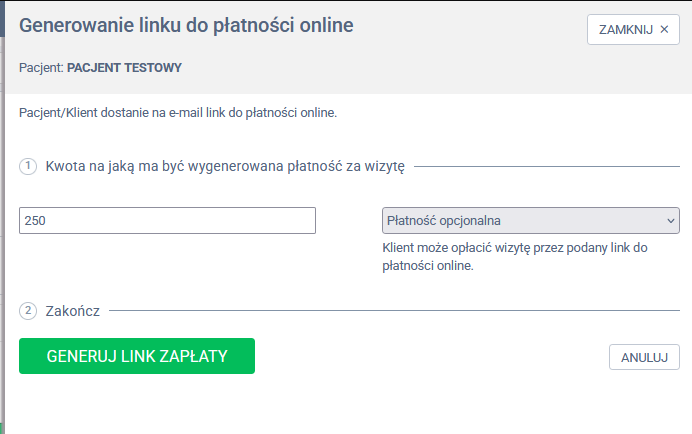Click helper text Klient może opłacić wizytę
The width and height of the screenshot is (692, 434).
pyautogui.click(x=515, y=257)
